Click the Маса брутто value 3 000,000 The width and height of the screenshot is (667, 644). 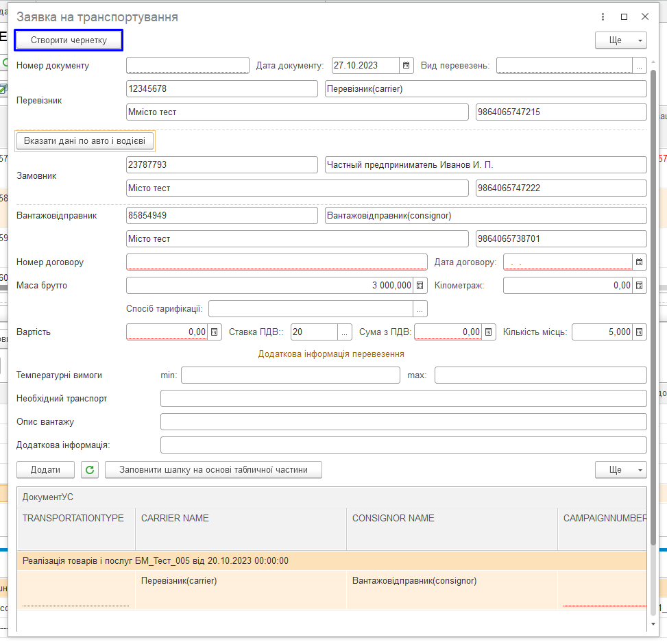pyautogui.click(x=269, y=286)
